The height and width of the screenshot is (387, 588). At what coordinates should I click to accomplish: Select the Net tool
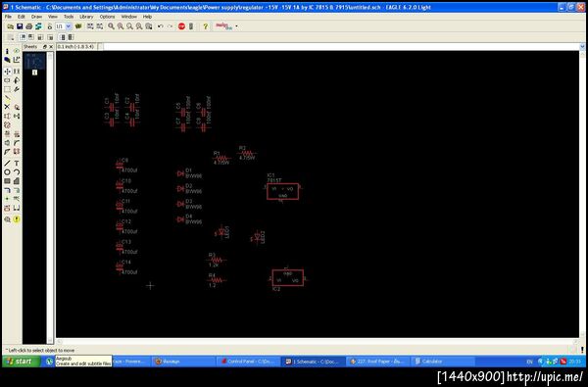[x=17, y=190]
